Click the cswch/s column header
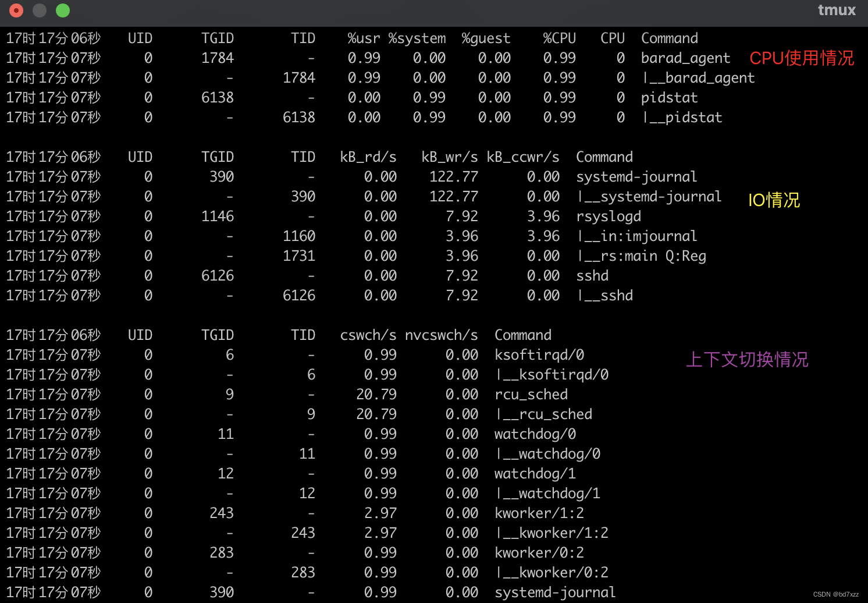Image resolution: width=868 pixels, height=603 pixels. (x=368, y=335)
